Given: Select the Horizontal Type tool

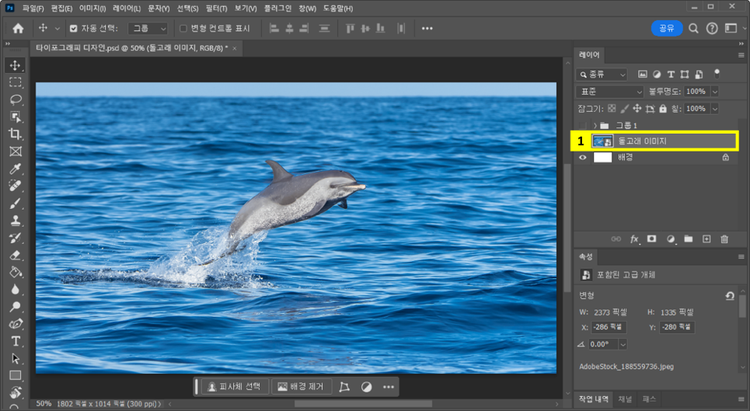Looking at the screenshot, I should click(x=15, y=340).
